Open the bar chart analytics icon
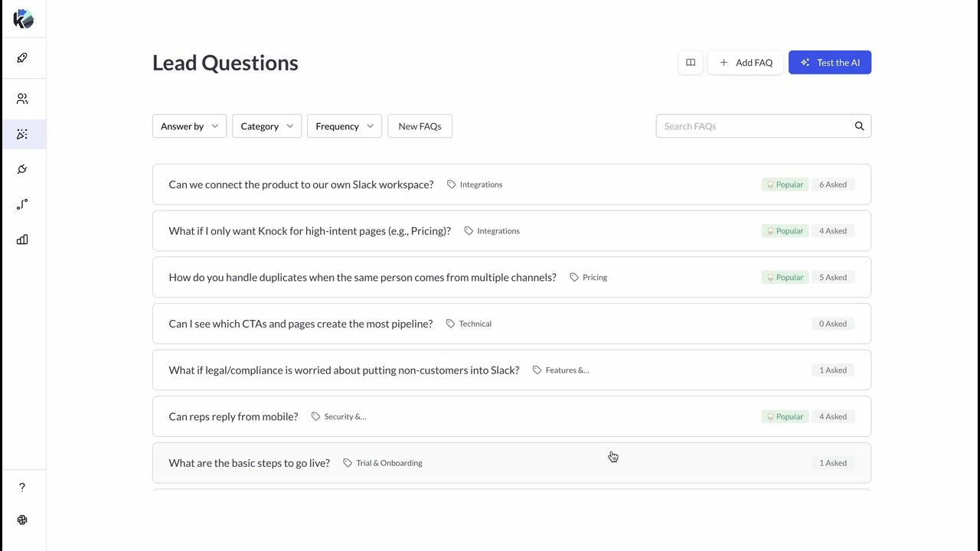The width and height of the screenshot is (980, 551). click(x=22, y=240)
